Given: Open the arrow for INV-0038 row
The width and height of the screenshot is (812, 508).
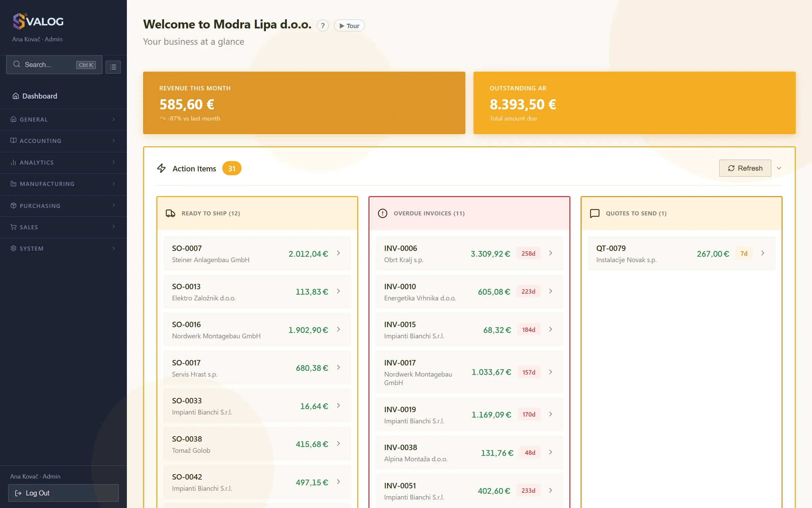Looking at the screenshot, I should (x=550, y=452).
